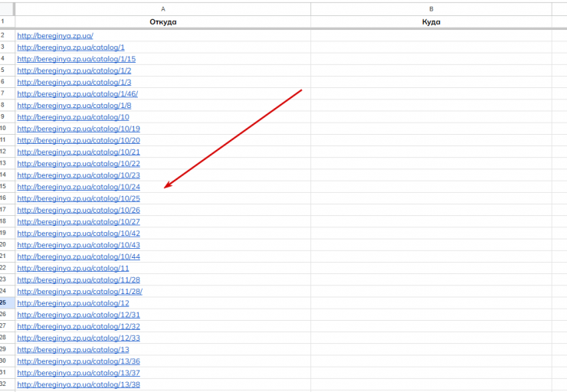Follow the link ending catalog/1/3
This screenshot has width=567, height=392.
74,82
